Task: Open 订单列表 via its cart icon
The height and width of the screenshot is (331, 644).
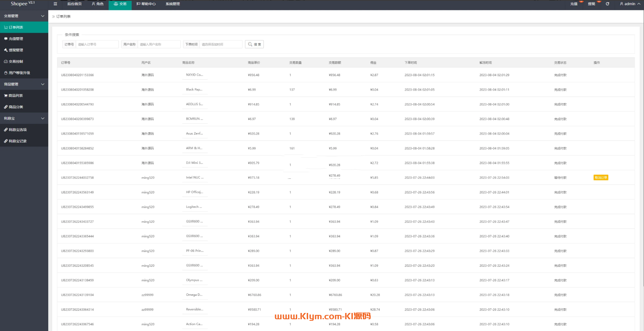Action: click(x=6, y=27)
